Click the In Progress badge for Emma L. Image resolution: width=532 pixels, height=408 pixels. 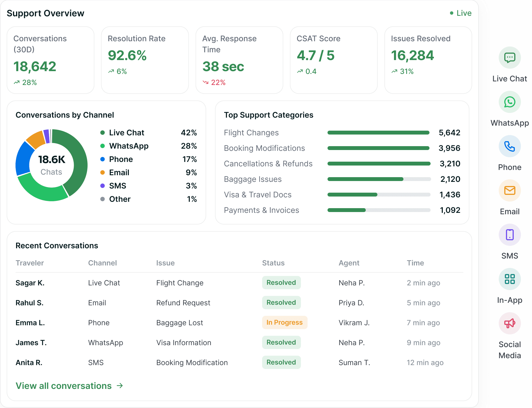(285, 322)
